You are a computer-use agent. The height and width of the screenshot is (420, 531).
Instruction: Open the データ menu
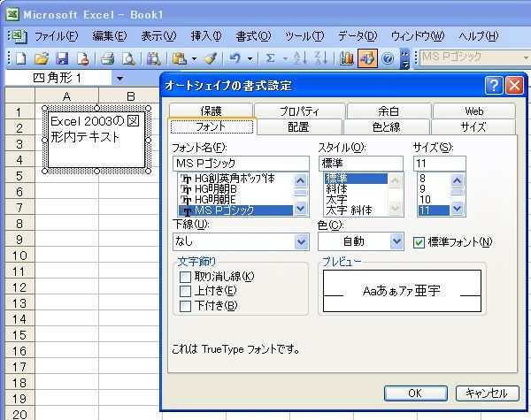tap(358, 36)
